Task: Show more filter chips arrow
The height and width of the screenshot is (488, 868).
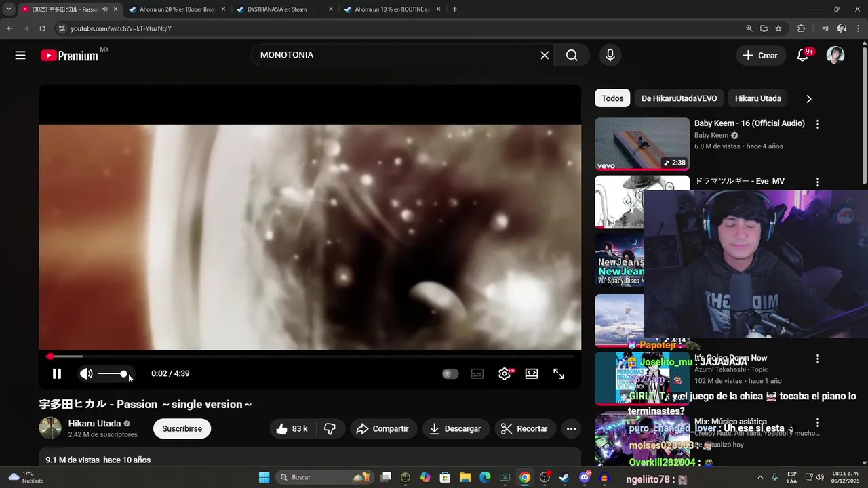Action: pos(808,99)
